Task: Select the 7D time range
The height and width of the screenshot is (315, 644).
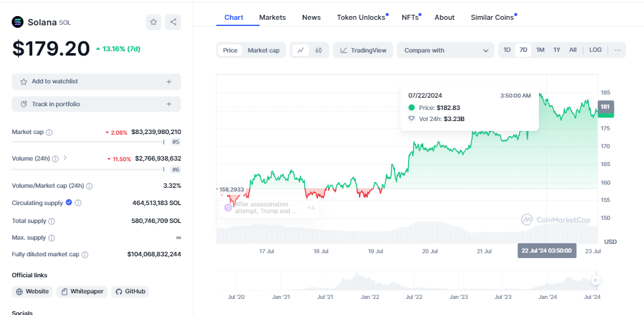Action: [523, 50]
